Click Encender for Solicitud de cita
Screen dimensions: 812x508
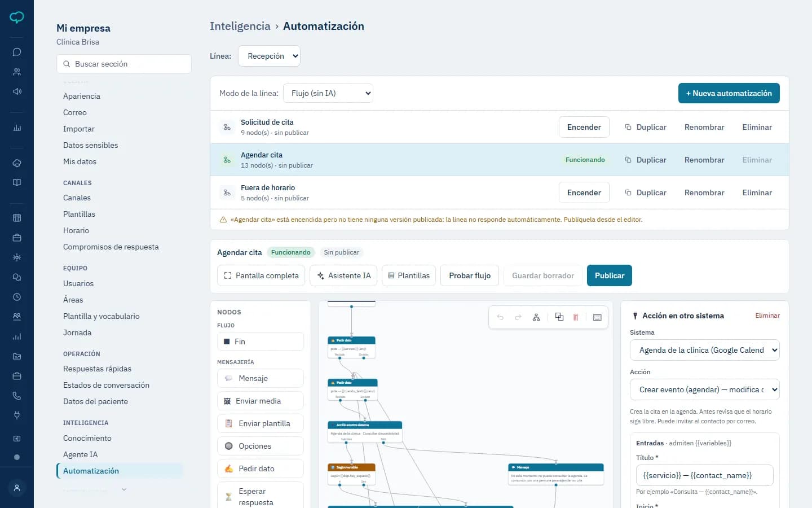(584, 127)
